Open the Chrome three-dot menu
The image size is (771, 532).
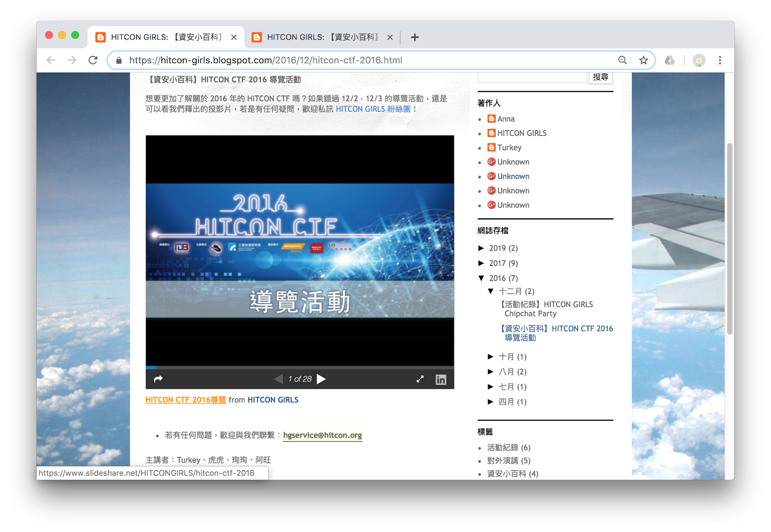[720, 60]
